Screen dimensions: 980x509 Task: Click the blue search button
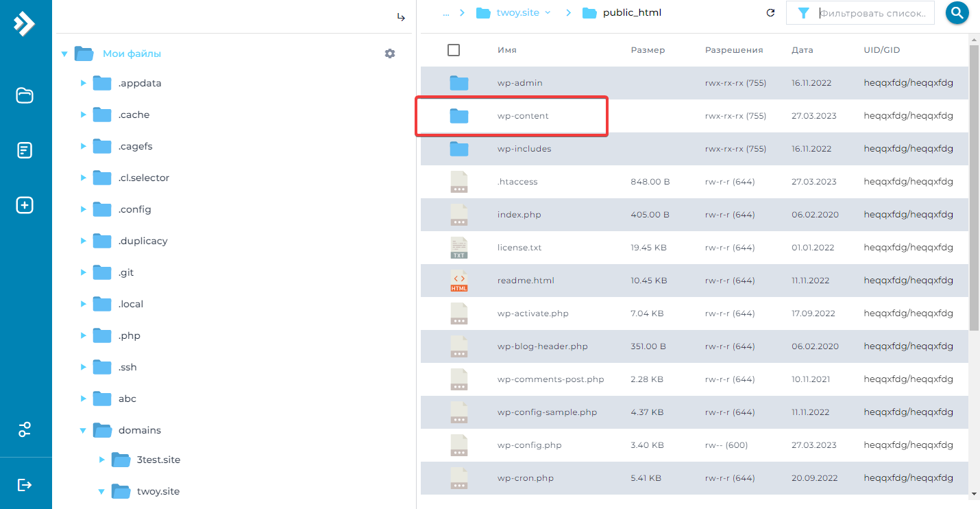tap(957, 12)
